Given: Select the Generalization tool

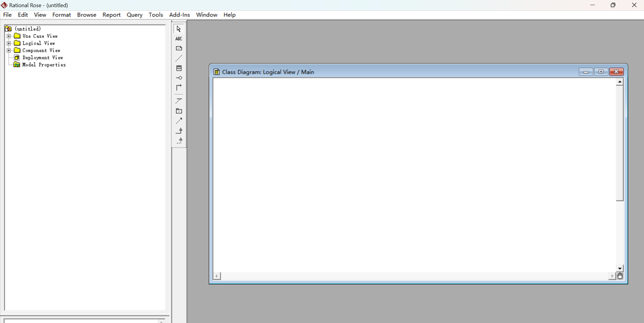Looking at the screenshot, I should tap(179, 131).
